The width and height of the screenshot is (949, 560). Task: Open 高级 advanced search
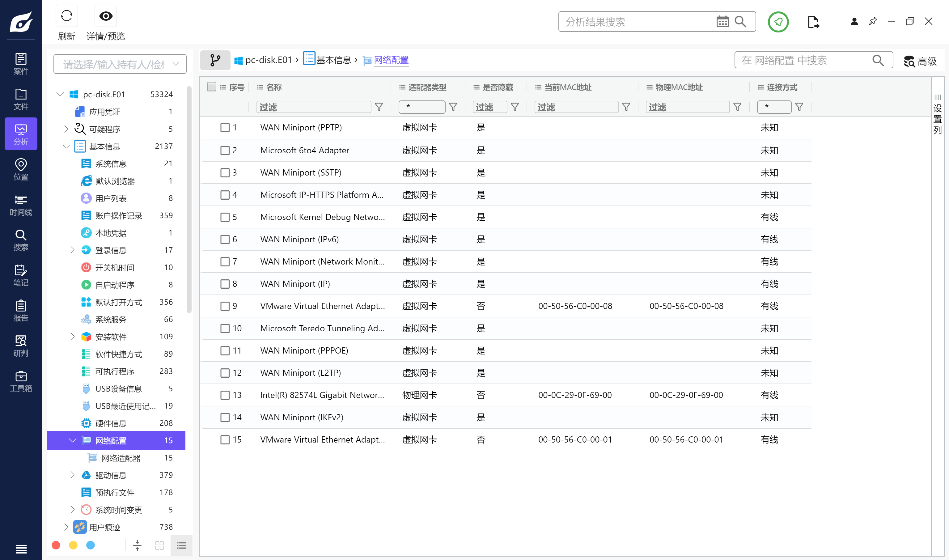click(x=920, y=61)
